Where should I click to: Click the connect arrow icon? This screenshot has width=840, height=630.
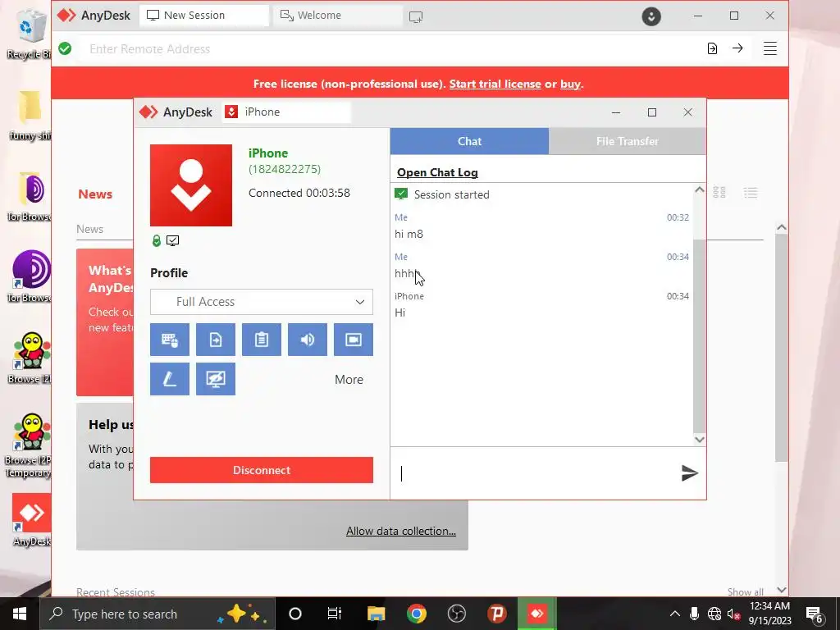(737, 48)
